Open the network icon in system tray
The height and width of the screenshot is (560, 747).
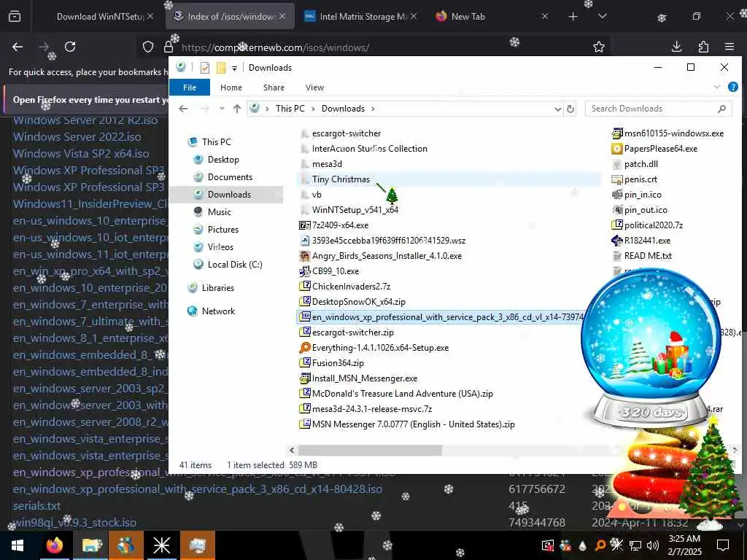pos(635,545)
